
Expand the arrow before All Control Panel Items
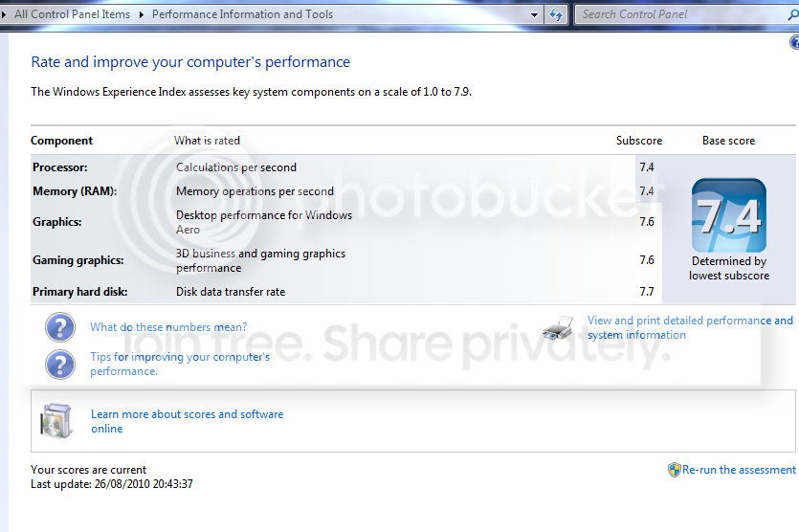pyautogui.click(x=4, y=14)
